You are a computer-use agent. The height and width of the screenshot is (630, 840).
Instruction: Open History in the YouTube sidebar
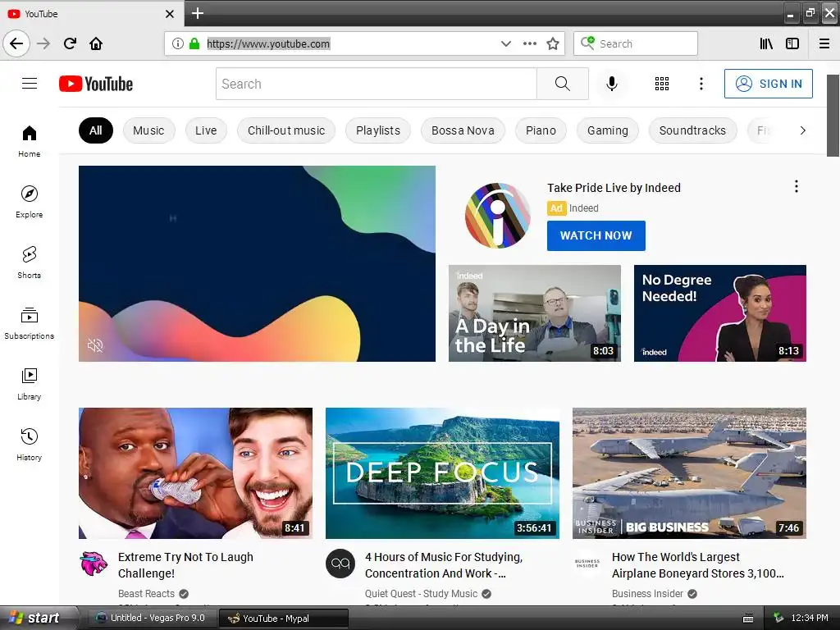(30, 445)
